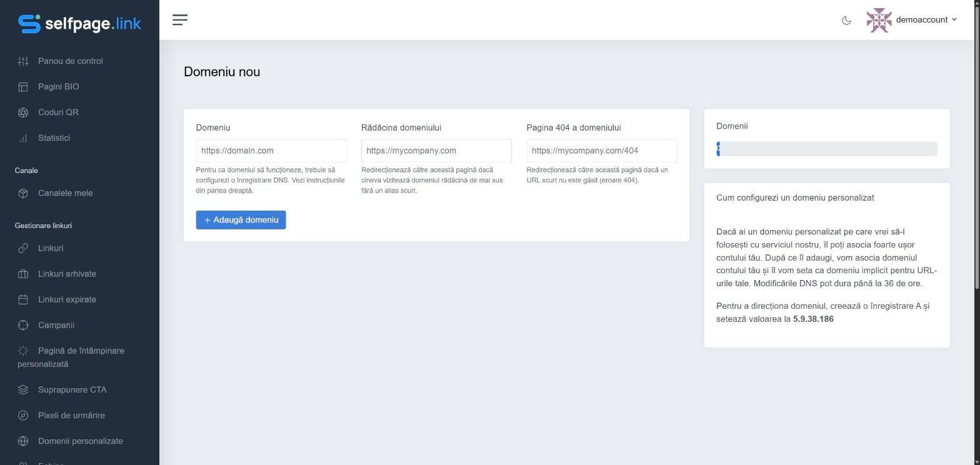
Task: Click the selfpage.link logo
Action: point(79,24)
